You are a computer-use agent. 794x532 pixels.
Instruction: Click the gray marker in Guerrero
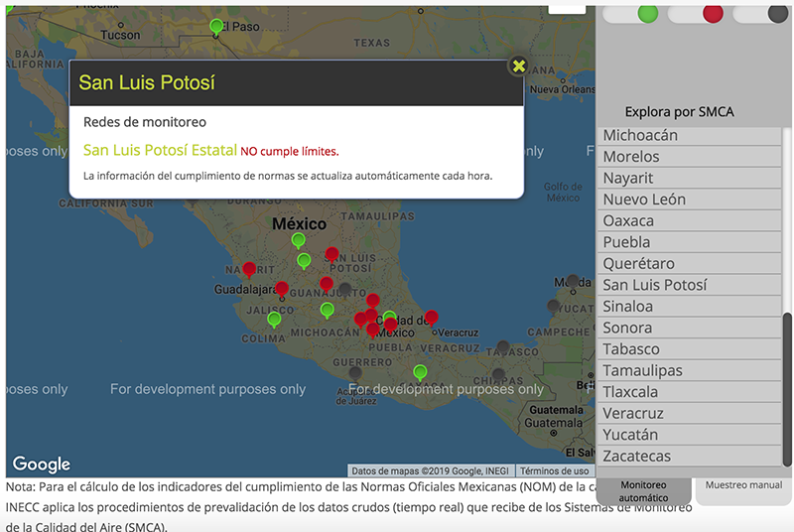point(355,374)
